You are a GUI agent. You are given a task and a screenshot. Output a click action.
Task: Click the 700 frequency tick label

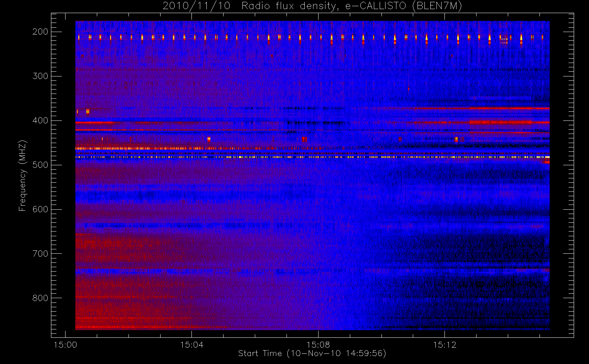click(40, 254)
